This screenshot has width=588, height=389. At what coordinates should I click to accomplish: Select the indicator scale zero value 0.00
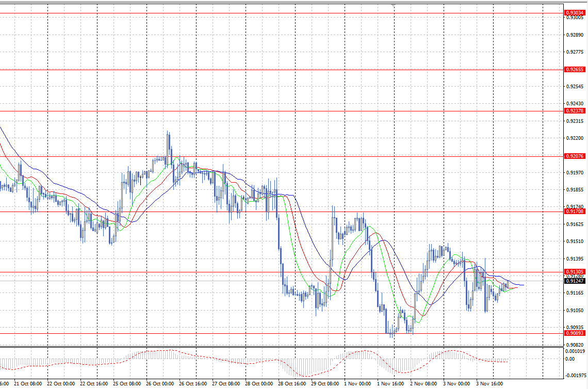(x=569, y=359)
